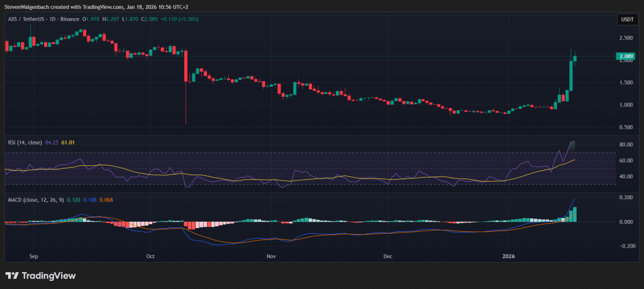Click the Sep label on time axis
This screenshot has width=644, height=289.
[x=34, y=256]
